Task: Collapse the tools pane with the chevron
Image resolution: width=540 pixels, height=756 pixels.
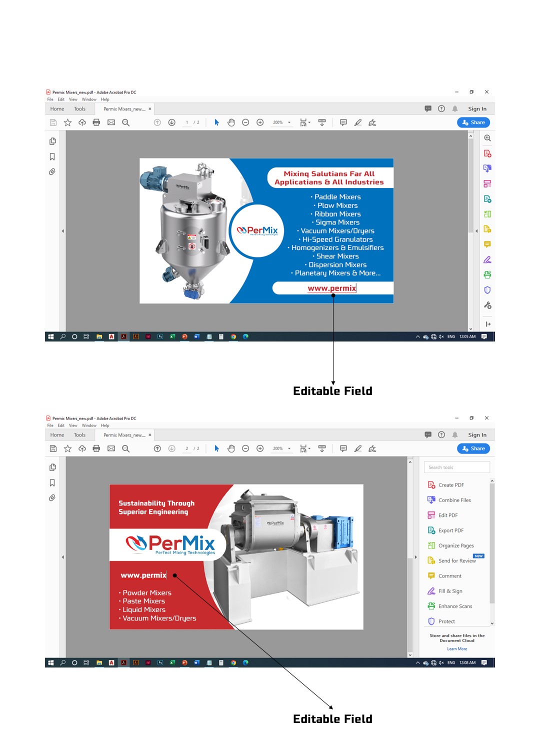Action: coord(416,556)
